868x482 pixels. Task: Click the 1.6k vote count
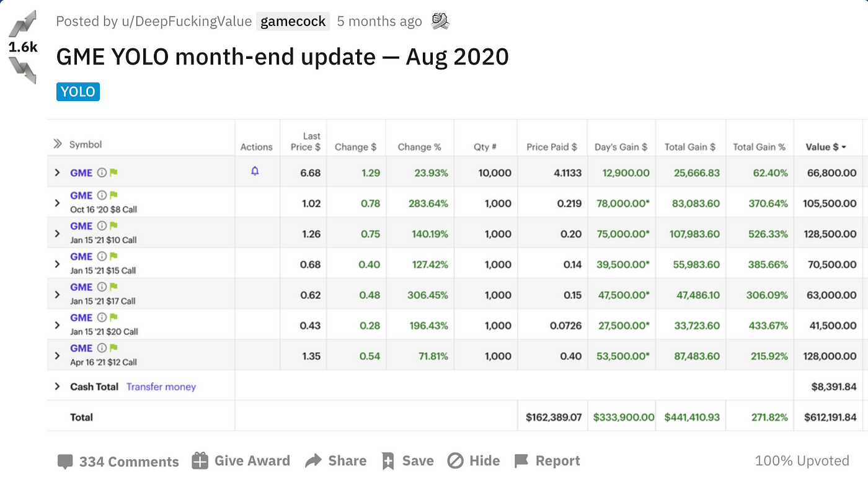pos(23,47)
